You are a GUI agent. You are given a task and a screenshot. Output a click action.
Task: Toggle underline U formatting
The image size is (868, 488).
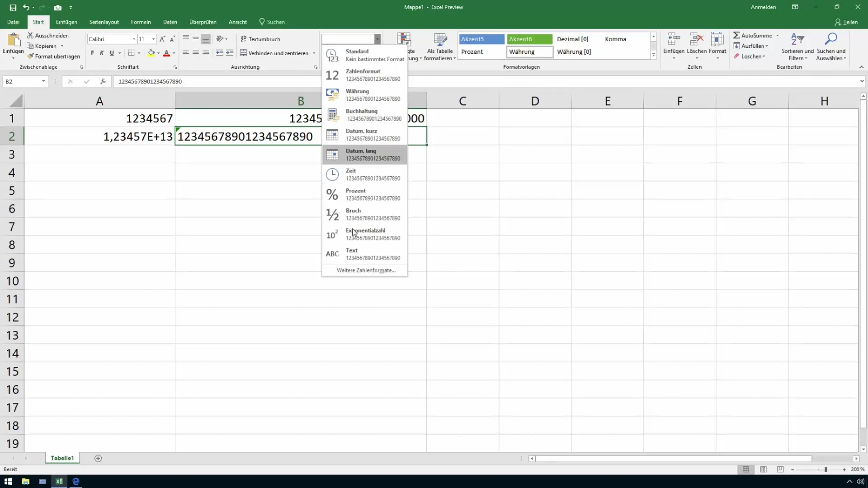click(x=112, y=53)
